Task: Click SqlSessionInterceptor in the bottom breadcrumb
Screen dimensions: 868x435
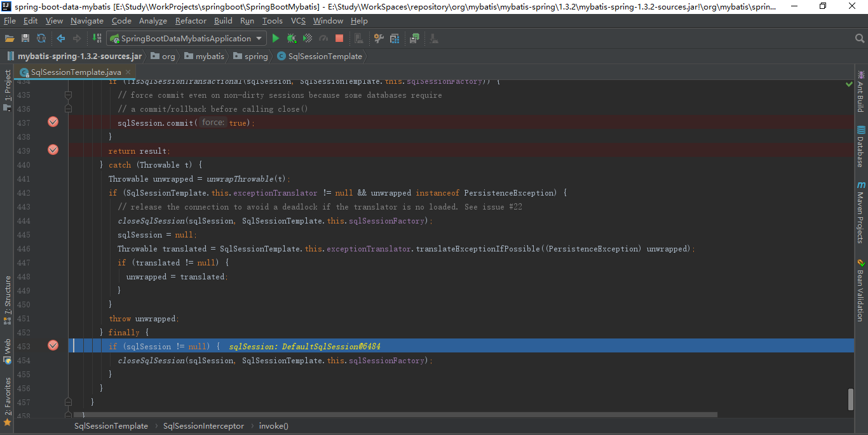Action: pos(203,426)
